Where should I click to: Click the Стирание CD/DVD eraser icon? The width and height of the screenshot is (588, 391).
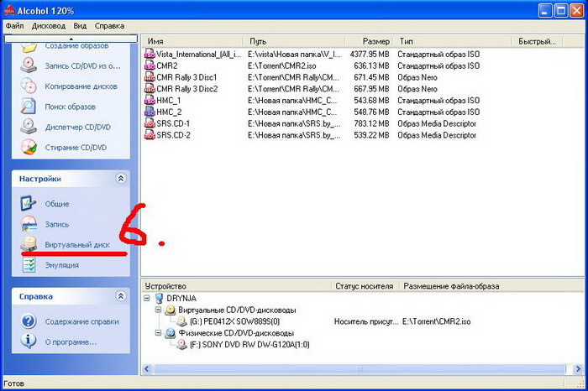click(29, 147)
